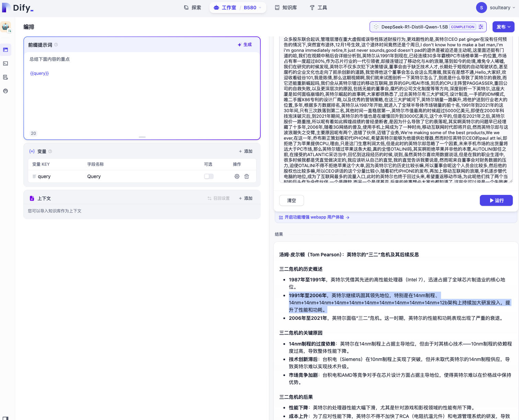Open the DeepSeek-R1-Distill-Qwen-1.5B model selector
Viewport: 519px width, 420px height.
[x=428, y=27]
